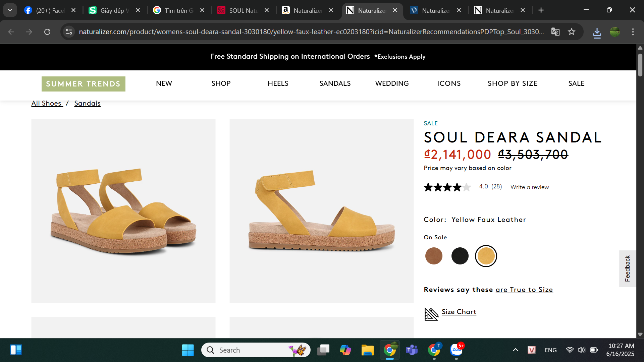This screenshot has height=362, width=644.
Task: Open Zalo from the taskbar
Action: click(456, 350)
